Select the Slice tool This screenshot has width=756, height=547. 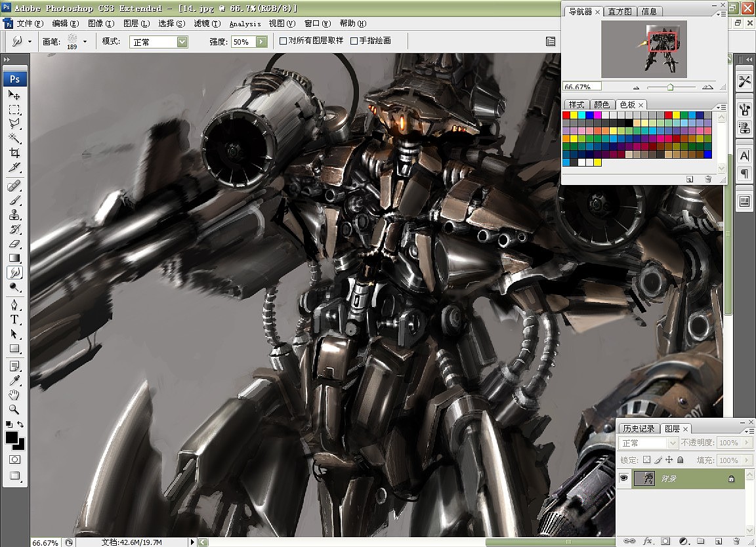(x=14, y=167)
